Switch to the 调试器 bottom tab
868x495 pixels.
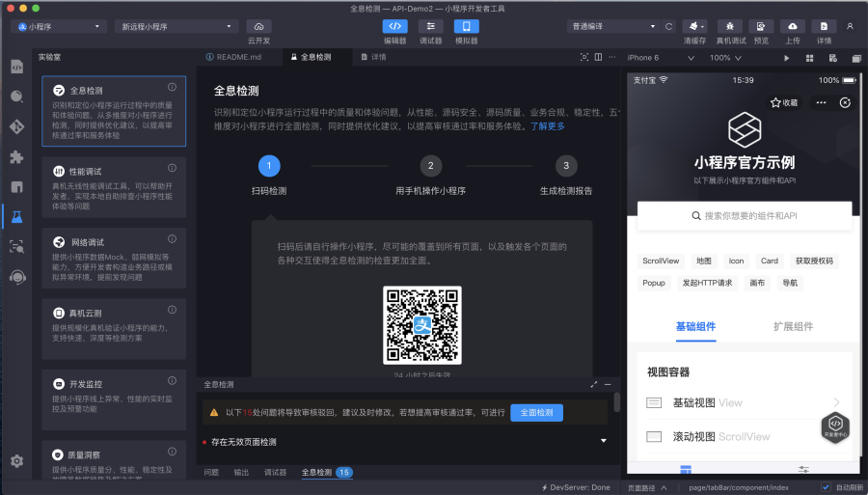pos(275,472)
